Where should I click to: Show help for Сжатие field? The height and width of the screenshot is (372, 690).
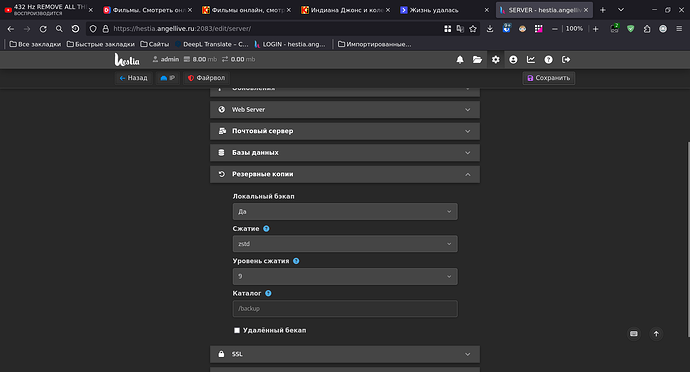[x=266, y=228]
